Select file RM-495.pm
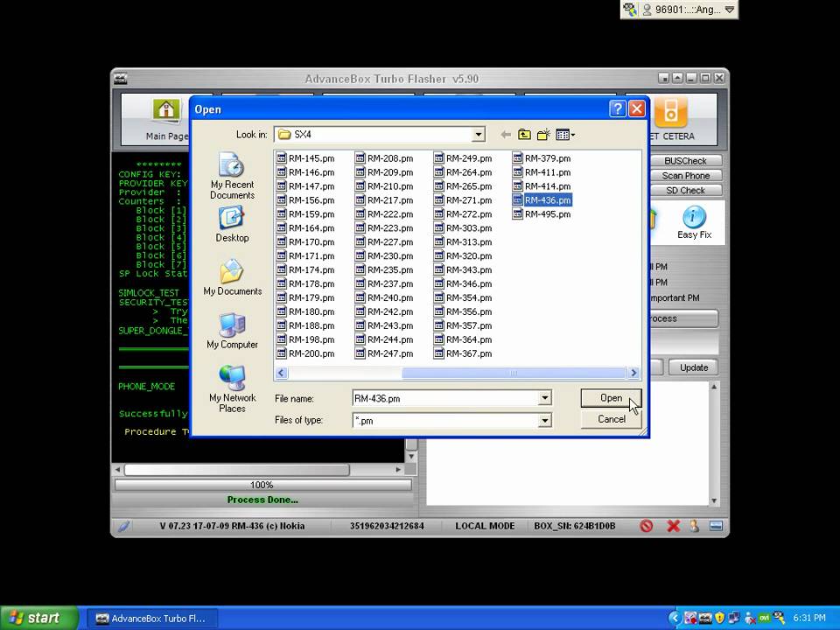Viewport: 840px width, 630px height. (x=542, y=214)
